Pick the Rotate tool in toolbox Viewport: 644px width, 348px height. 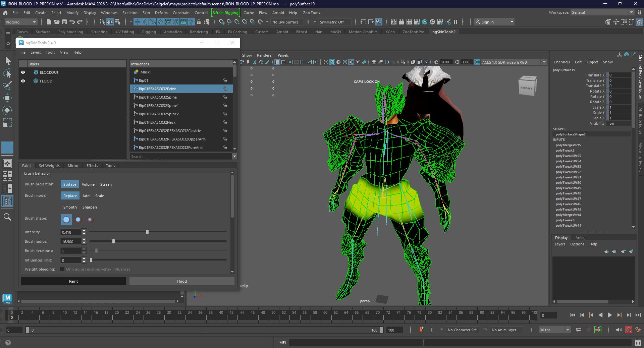tap(7, 110)
